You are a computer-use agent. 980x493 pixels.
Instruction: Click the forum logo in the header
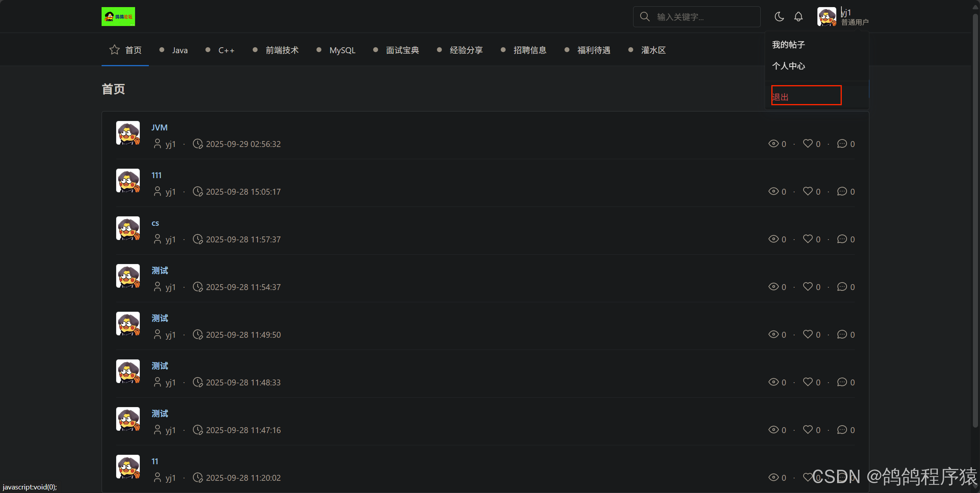pyautogui.click(x=118, y=17)
